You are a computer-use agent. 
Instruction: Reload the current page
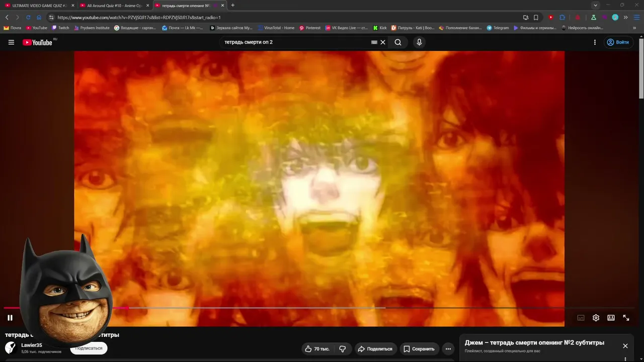tap(28, 17)
